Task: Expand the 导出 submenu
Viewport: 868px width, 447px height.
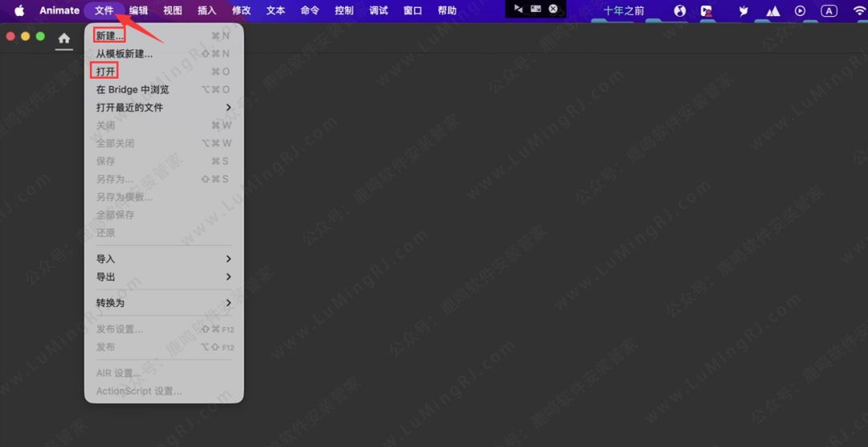Action: pyautogui.click(x=161, y=277)
